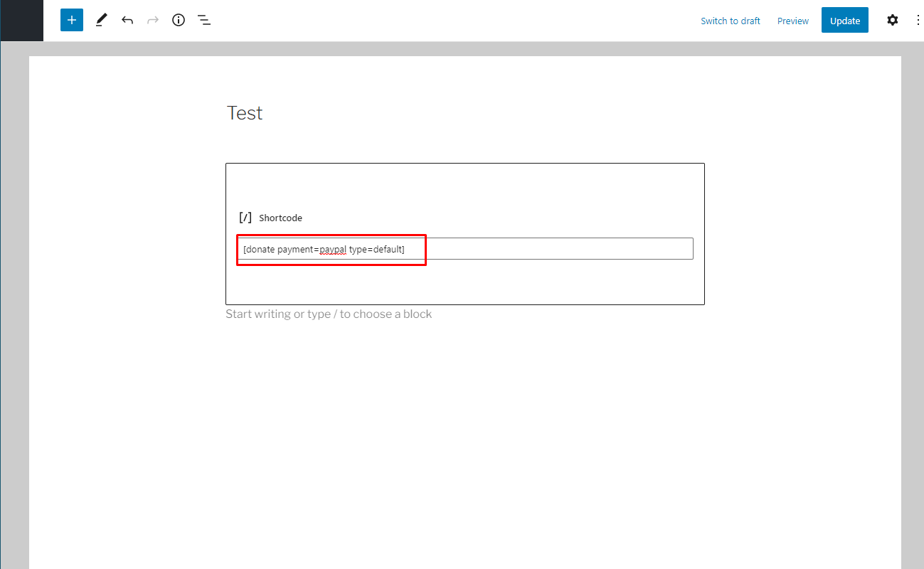
Task: Click Switch to draft
Action: point(731,21)
